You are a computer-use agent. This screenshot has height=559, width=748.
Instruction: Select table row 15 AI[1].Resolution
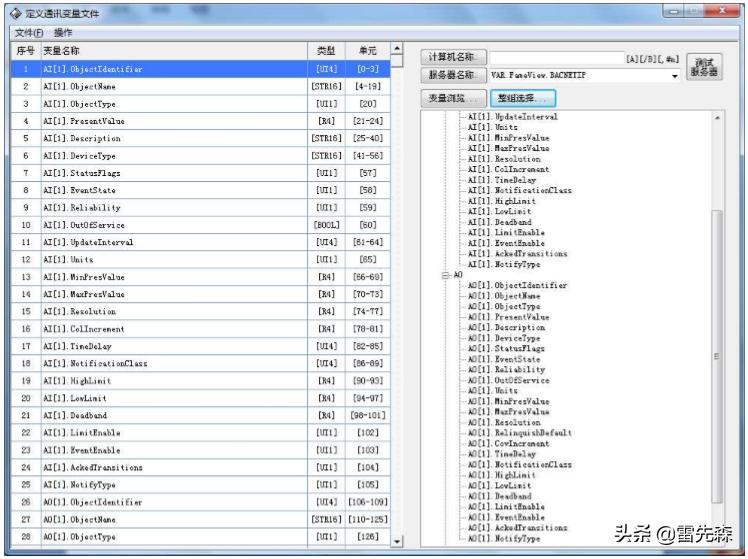[200, 311]
